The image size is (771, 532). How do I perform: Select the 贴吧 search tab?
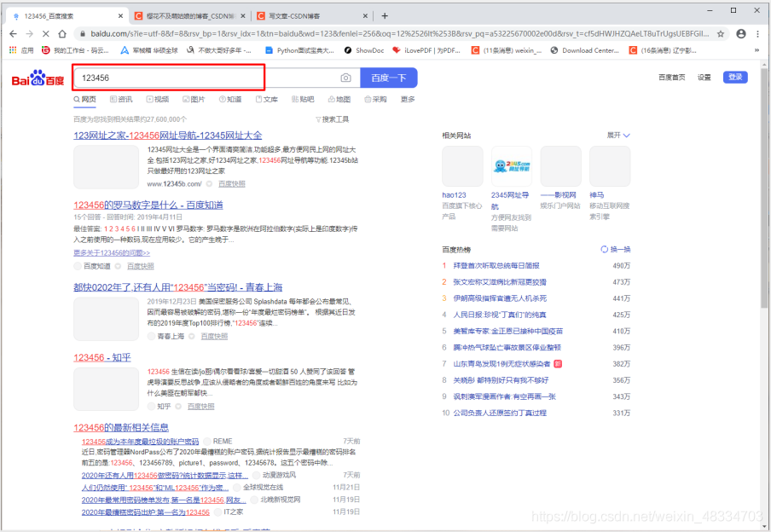[x=303, y=99]
